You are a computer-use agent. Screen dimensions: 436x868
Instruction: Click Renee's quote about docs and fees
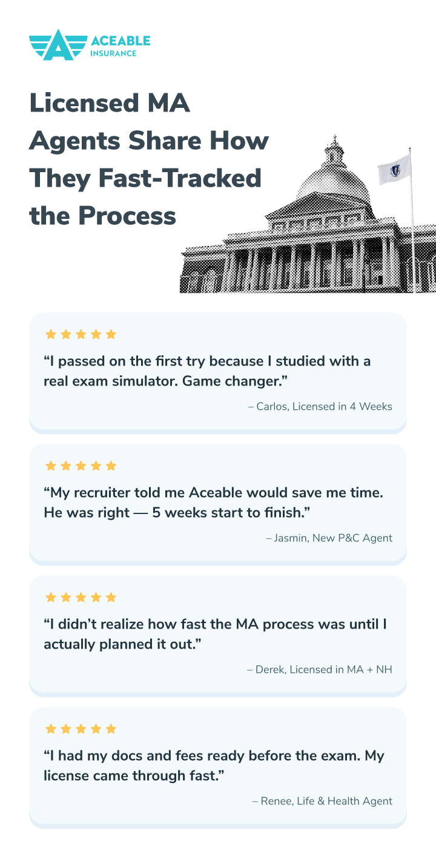coord(214,766)
